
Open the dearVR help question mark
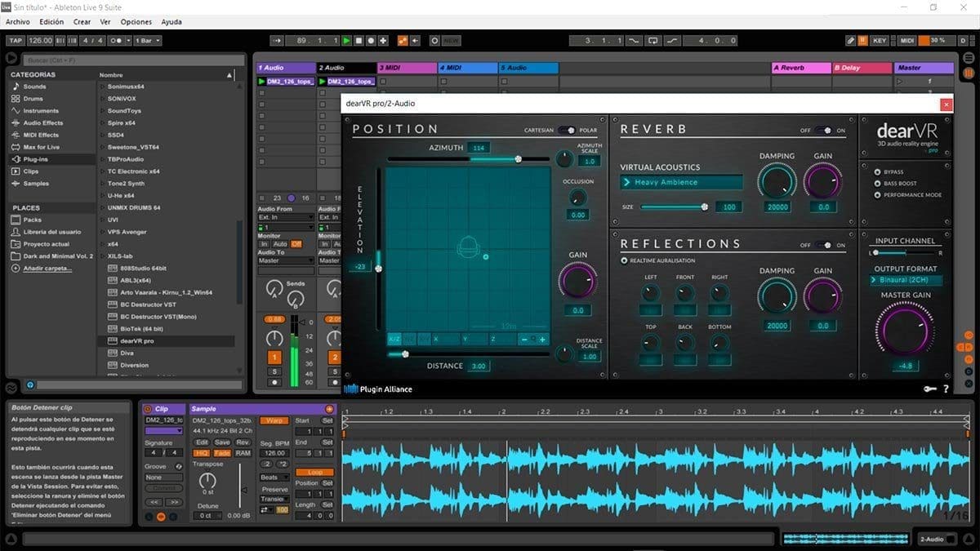[946, 389]
